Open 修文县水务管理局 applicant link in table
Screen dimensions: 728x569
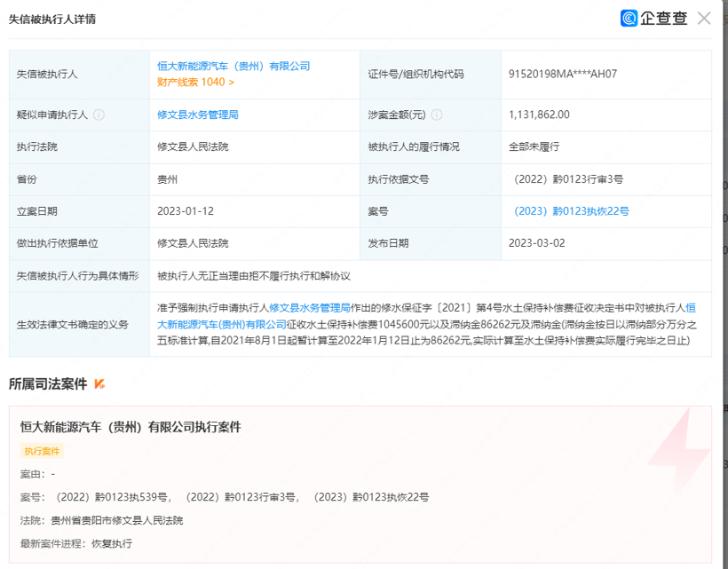pyautogui.click(x=197, y=115)
